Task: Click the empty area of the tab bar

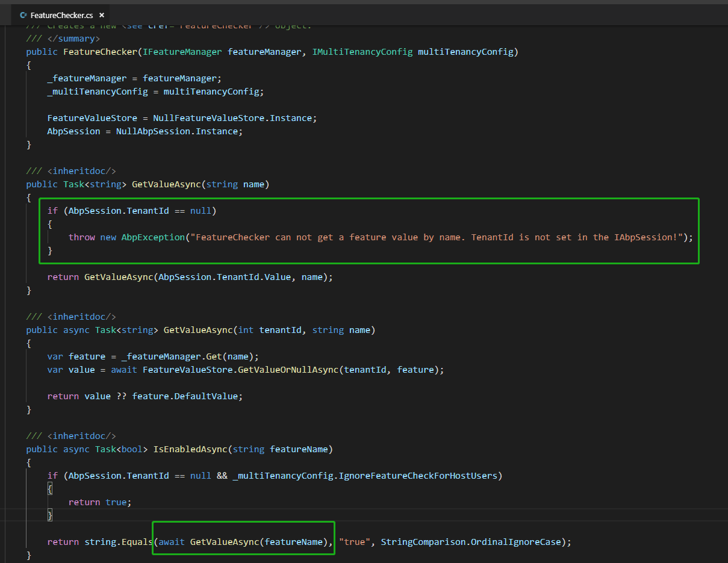Action: [x=361, y=15]
